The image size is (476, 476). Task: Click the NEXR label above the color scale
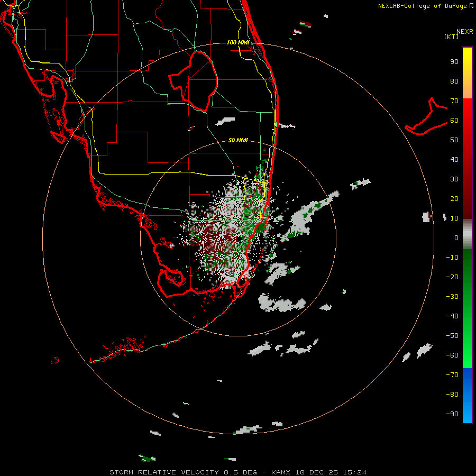[464, 32]
